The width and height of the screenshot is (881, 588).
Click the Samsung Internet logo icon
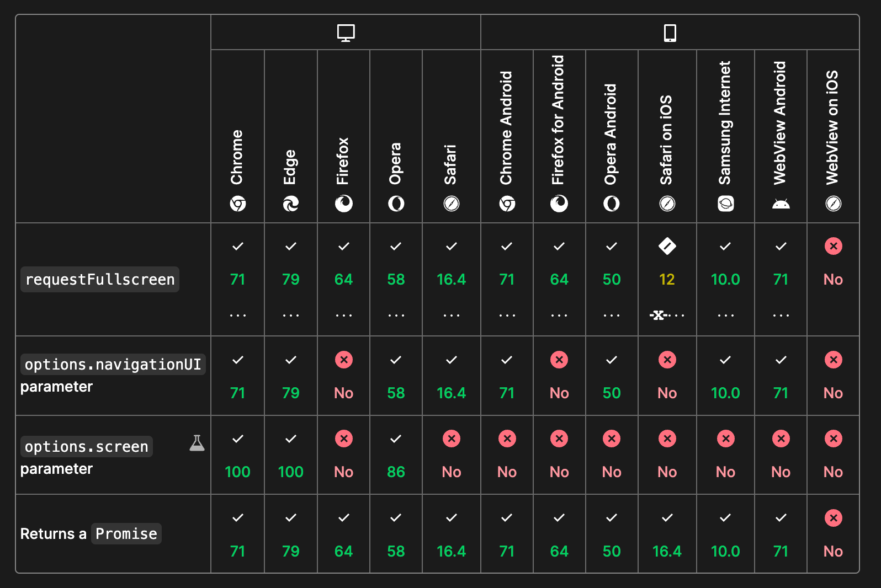[x=725, y=204]
